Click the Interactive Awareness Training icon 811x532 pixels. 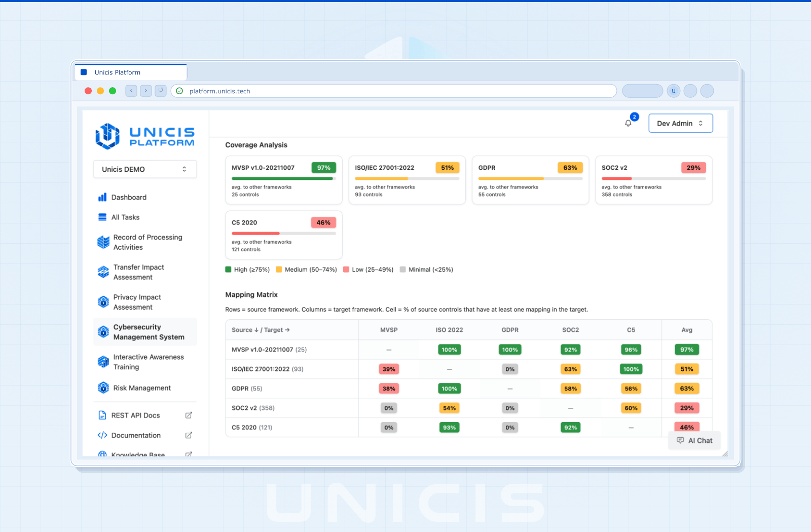coord(103,362)
